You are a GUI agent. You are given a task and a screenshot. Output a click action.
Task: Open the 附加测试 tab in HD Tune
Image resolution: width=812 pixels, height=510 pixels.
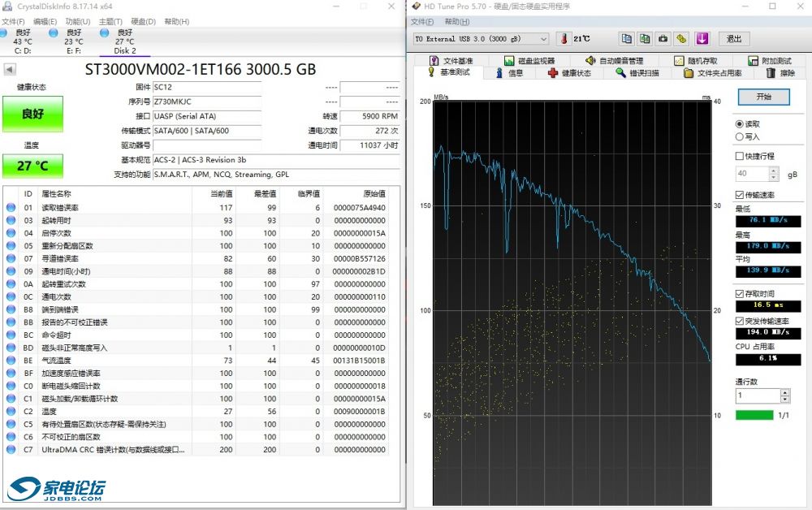coord(770,61)
